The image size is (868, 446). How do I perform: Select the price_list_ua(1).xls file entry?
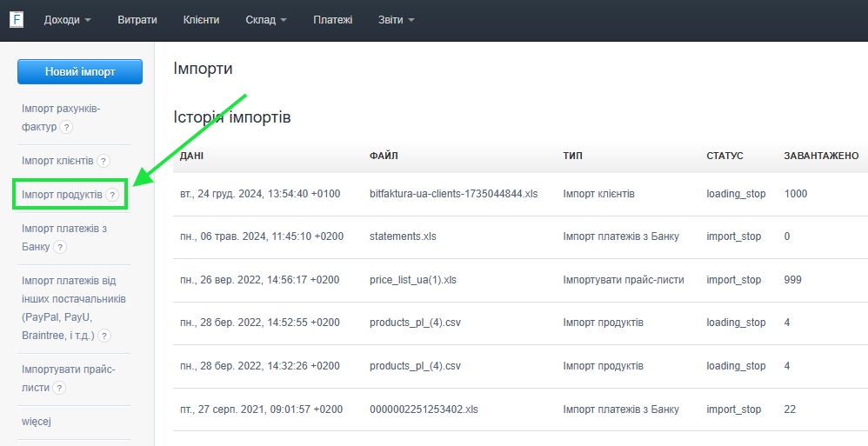pyautogui.click(x=413, y=280)
